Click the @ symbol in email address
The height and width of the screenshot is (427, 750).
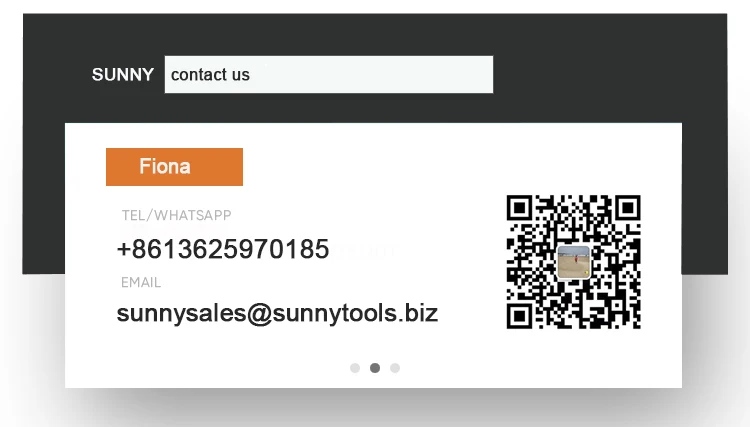click(260, 314)
